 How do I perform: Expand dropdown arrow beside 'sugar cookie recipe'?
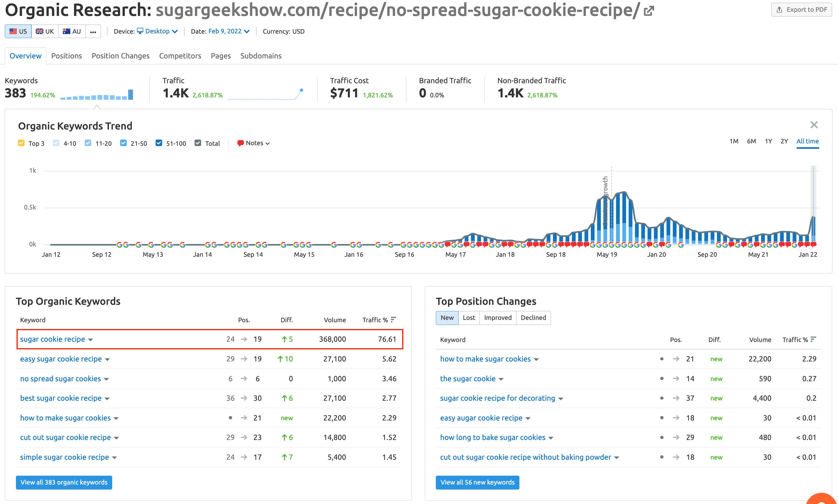[x=90, y=340]
